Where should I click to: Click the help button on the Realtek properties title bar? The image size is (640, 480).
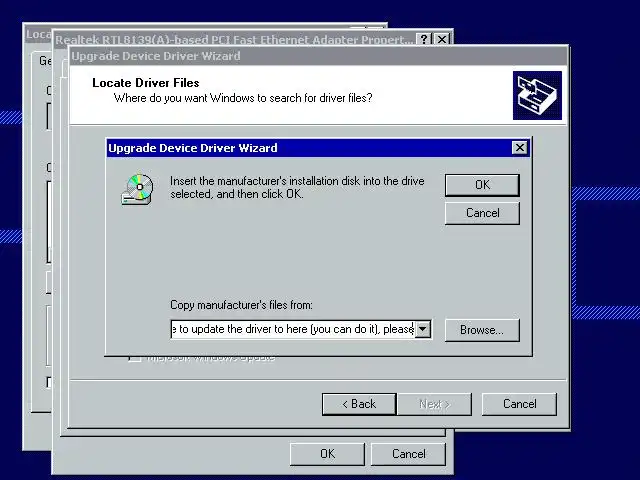point(424,39)
